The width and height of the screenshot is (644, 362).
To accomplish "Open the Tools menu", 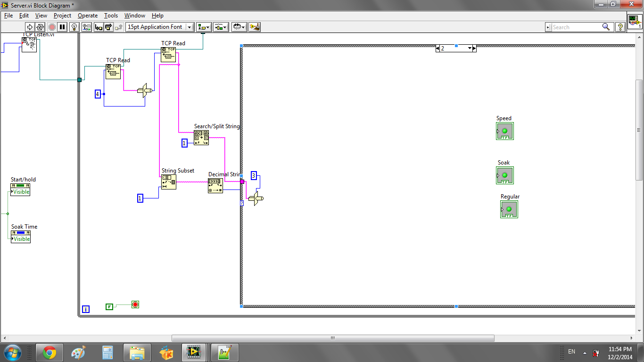I will pos(111,16).
